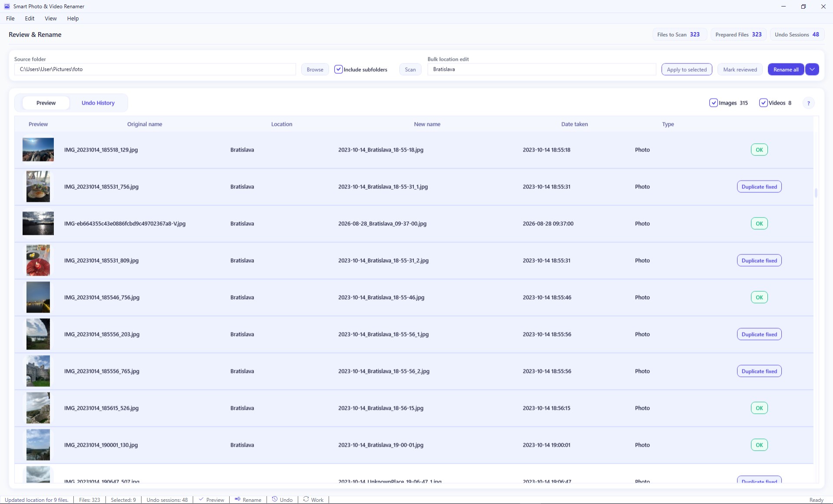Click the Smart Photo Renamer app icon
The height and width of the screenshot is (504, 833).
tap(7, 7)
